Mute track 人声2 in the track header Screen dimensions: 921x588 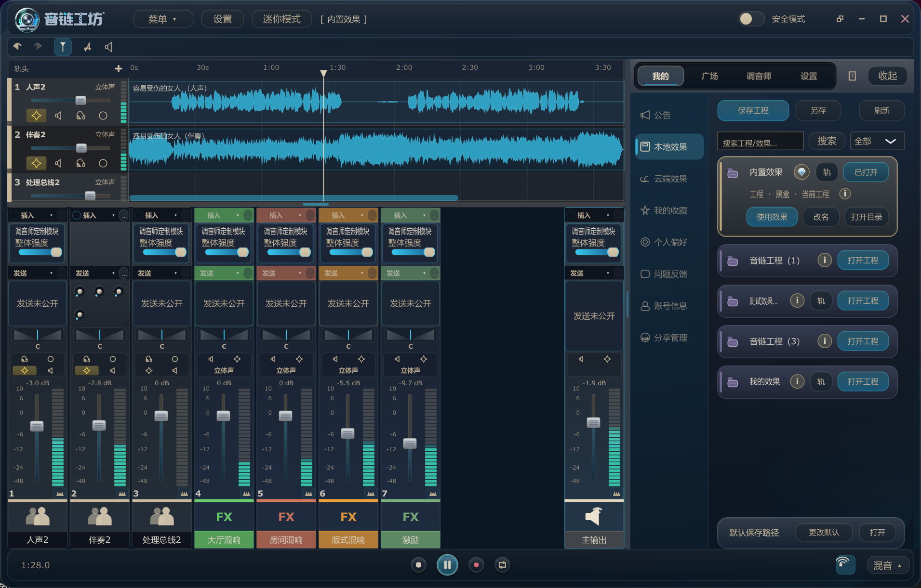click(x=58, y=116)
